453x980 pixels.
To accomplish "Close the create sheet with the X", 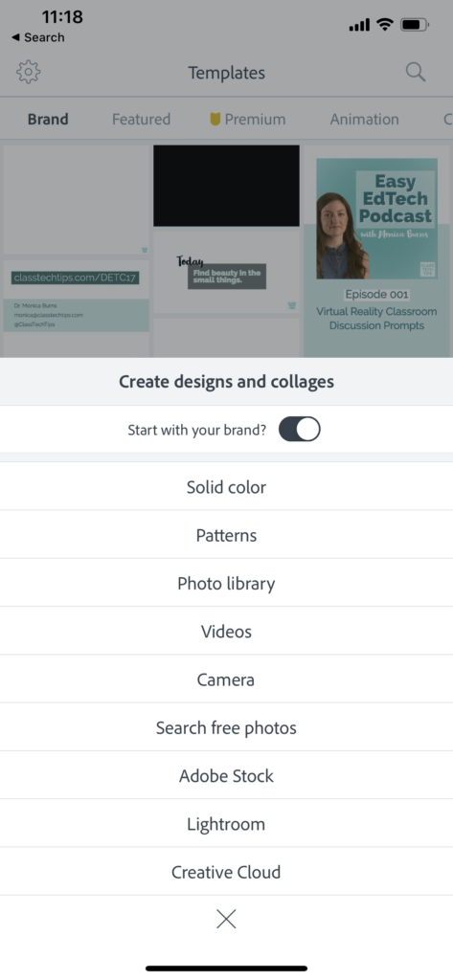I will click(x=226, y=919).
